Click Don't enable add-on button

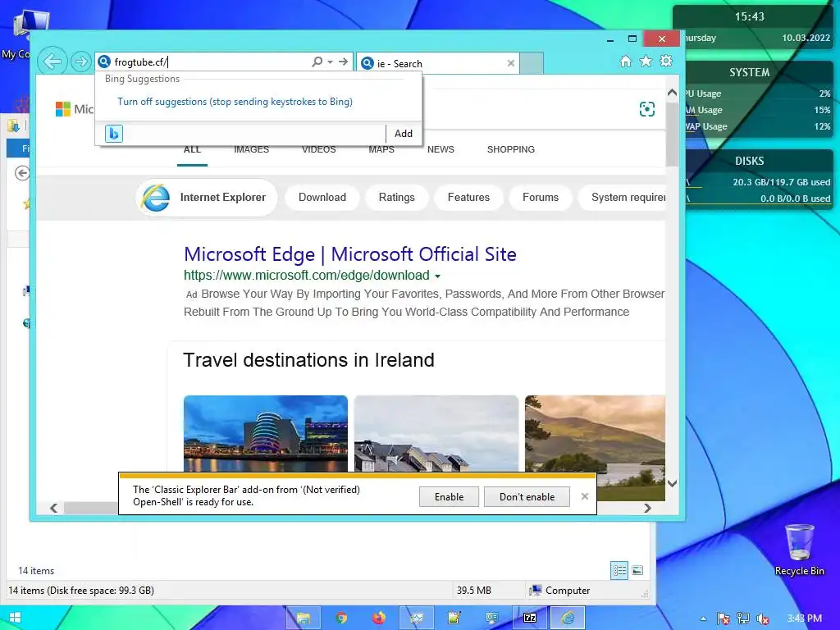pyautogui.click(x=527, y=497)
